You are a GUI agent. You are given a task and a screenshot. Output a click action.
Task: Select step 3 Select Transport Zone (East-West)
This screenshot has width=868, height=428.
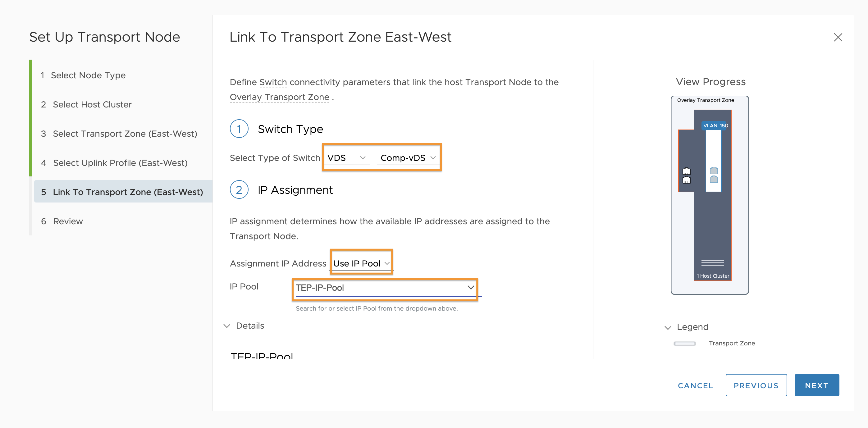125,134
